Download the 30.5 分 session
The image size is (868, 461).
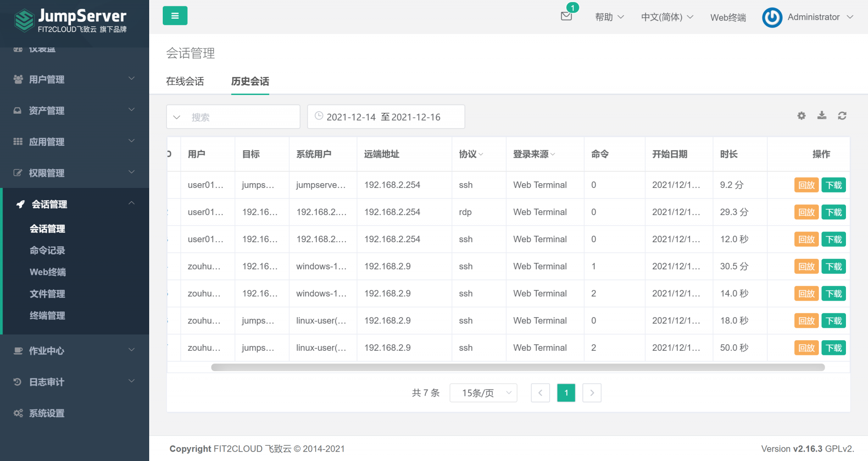pyautogui.click(x=834, y=266)
